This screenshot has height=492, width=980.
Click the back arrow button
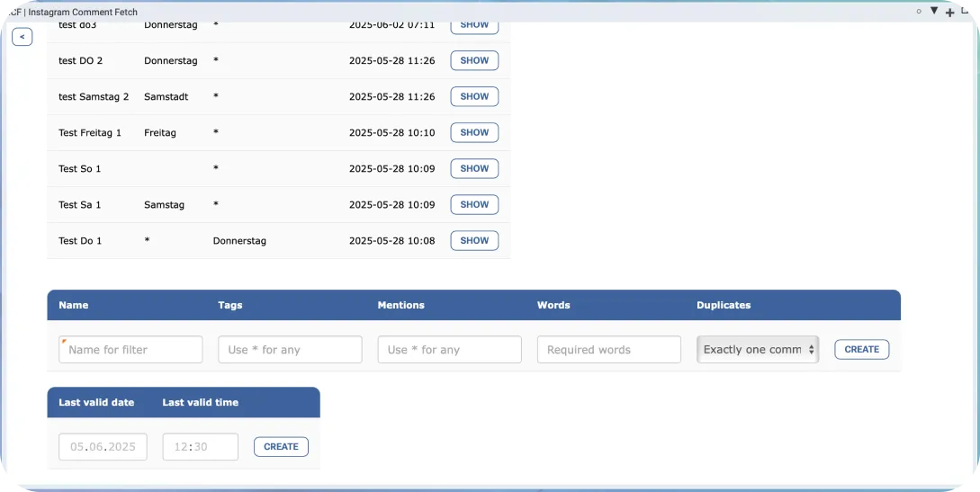pyautogui.click(x=22, y=37)
